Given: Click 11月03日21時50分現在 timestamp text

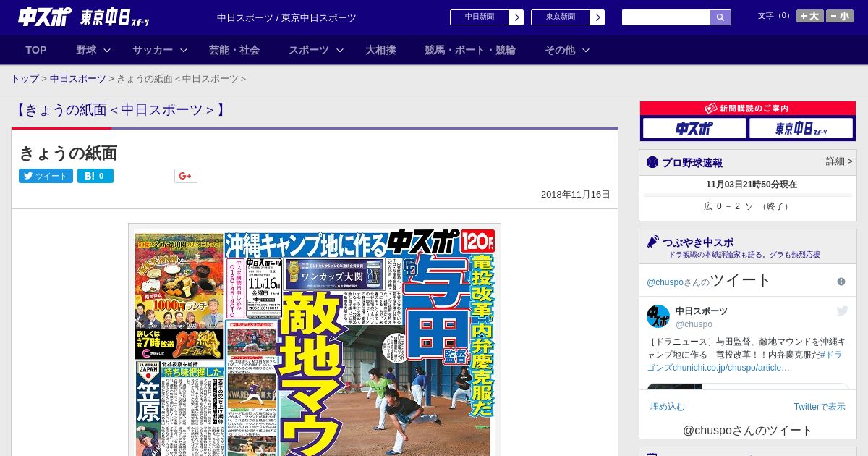Looking at the screenshot, I should tap(752, 185).
